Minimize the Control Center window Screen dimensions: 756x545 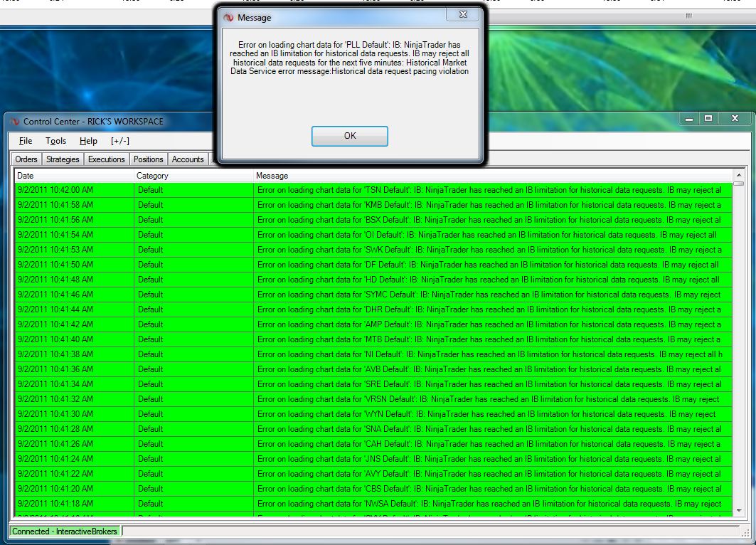click(x=689, y=119)
